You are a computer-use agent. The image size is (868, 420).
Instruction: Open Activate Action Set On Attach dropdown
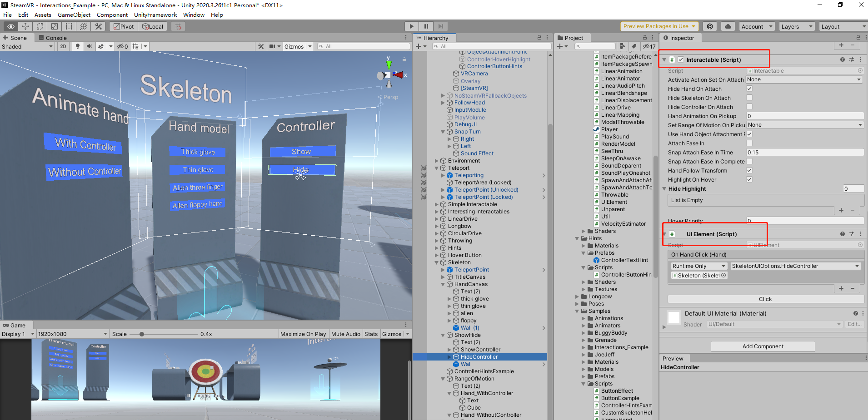click(x=804, y=79)
